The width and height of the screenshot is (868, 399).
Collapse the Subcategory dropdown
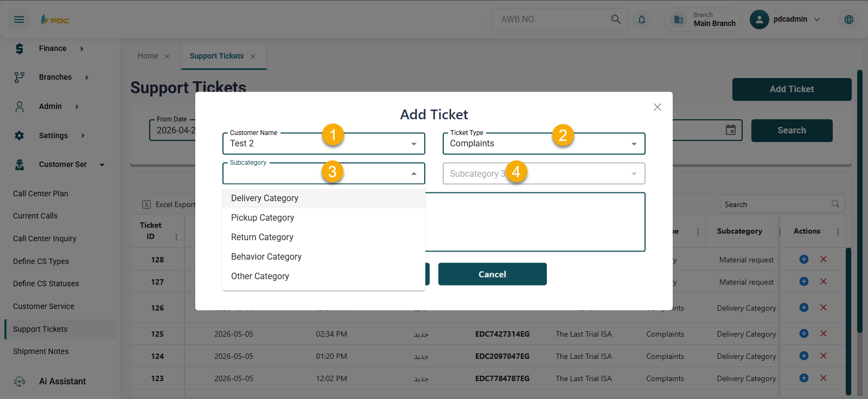click(x=414, y=173)
